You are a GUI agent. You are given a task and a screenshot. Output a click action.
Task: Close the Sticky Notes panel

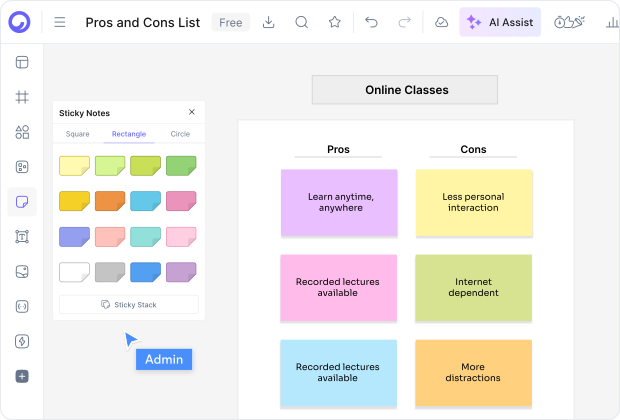pos(192,112)
